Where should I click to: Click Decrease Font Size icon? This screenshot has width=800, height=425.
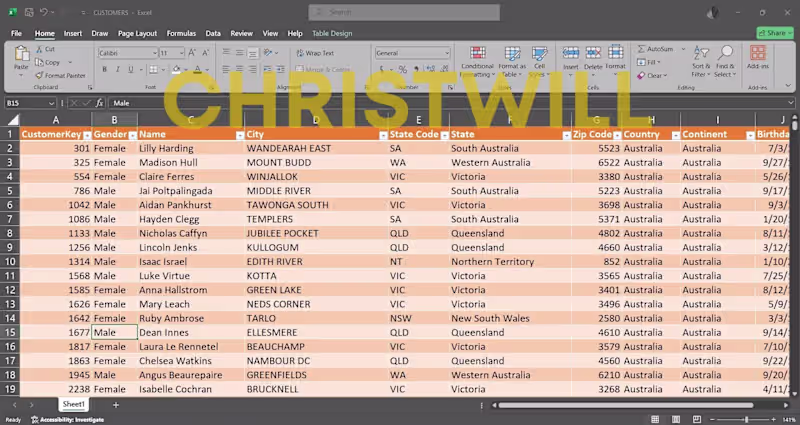(x=206, y=53)
